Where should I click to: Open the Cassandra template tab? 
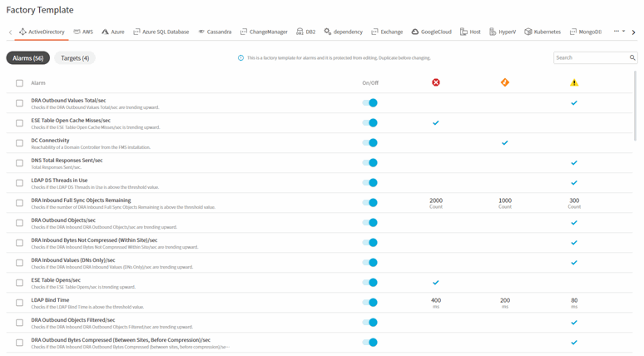tap(215, 32)
